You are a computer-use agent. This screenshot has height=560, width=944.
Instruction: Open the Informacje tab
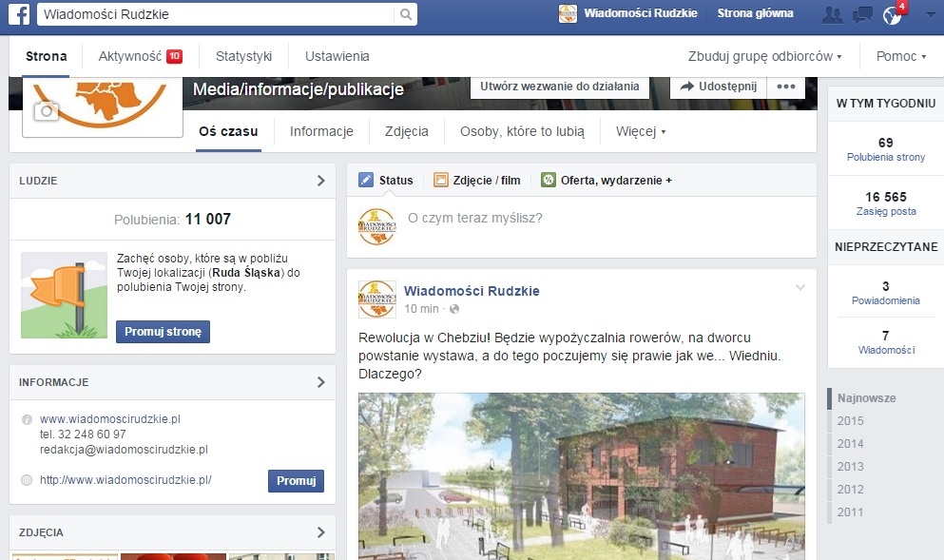pos(321,131)
